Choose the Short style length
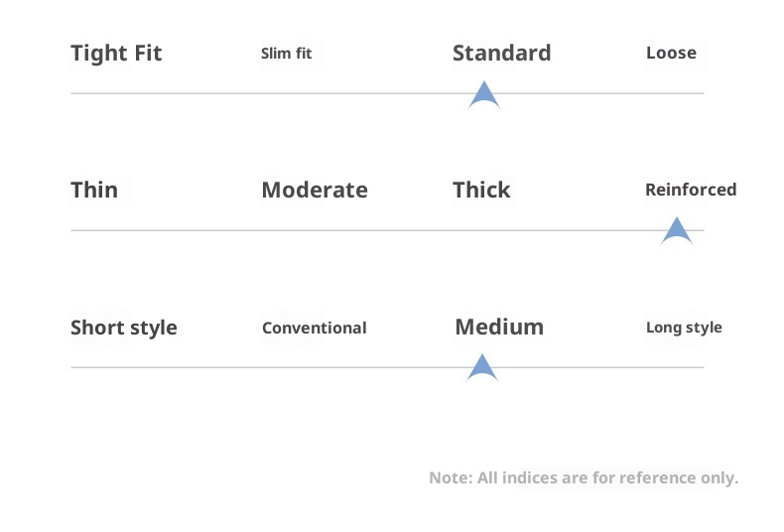Screen dimensions: 784x532 click(x=124, y=328)
